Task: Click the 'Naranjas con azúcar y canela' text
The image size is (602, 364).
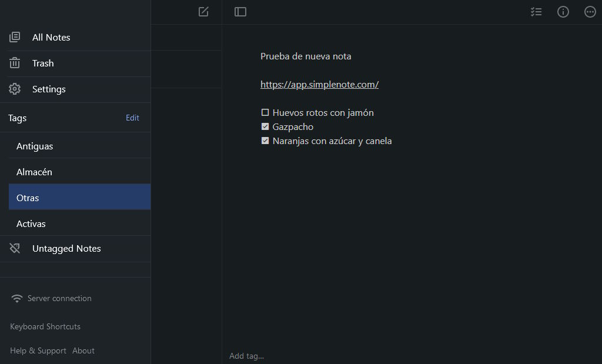Action: (332, 141)
